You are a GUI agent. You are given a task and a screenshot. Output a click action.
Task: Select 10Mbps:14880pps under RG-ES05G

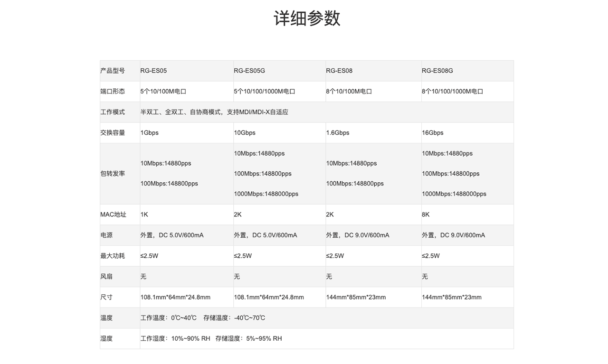point(259,153)
